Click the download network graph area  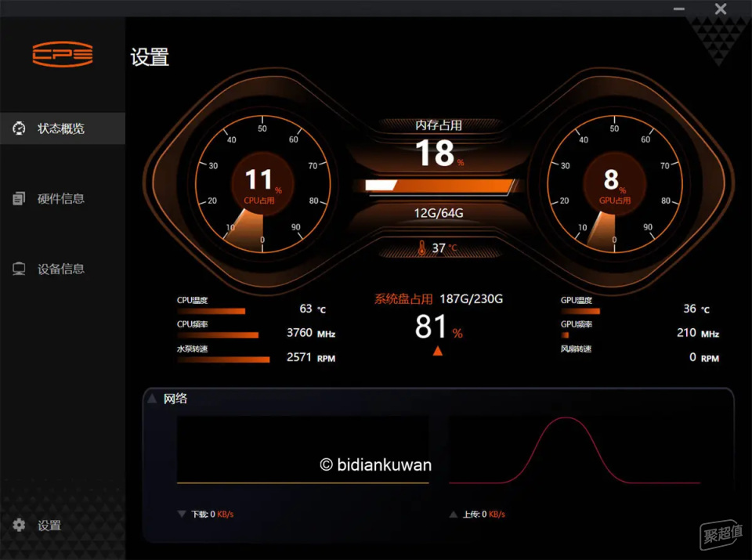[x=303, y=450]
